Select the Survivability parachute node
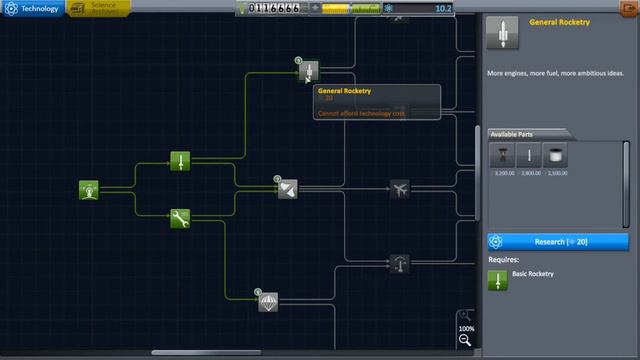The width and height of the screenshot is (640, 360). pyautogui.click(x=268, y=302)
